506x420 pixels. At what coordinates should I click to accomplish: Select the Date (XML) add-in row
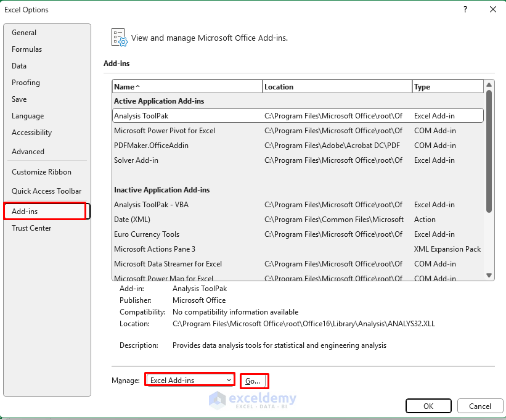(298, 220)
